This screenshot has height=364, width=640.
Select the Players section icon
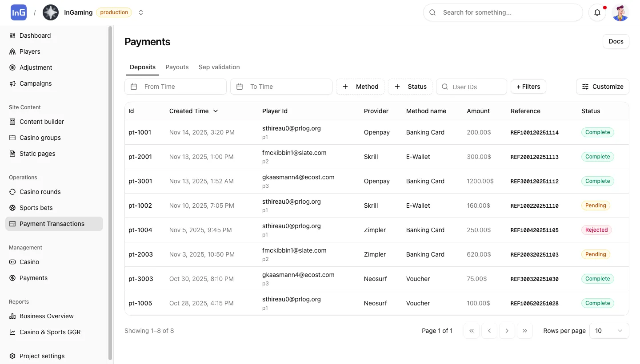12,51
